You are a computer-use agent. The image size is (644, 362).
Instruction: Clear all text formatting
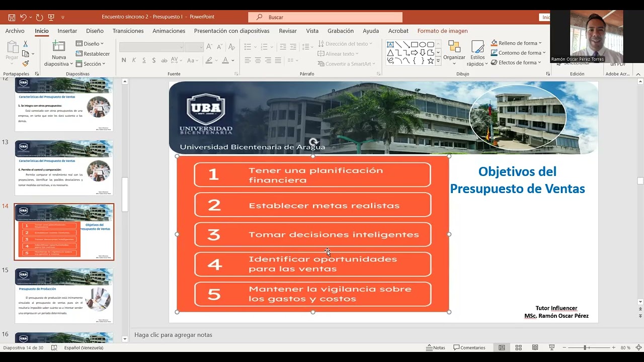pyautogui.click(x=231, y=47)
